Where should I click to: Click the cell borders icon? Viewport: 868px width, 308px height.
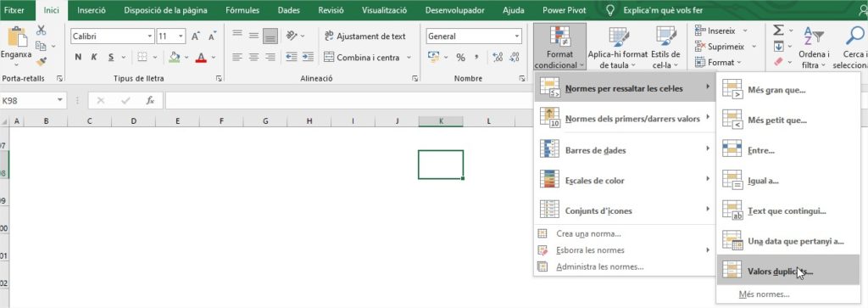[142, 57]
